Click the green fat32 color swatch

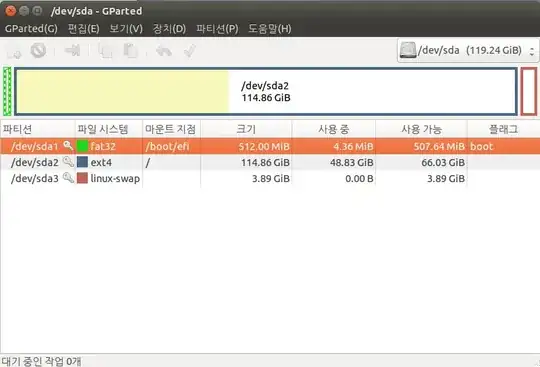coord(82,146)
